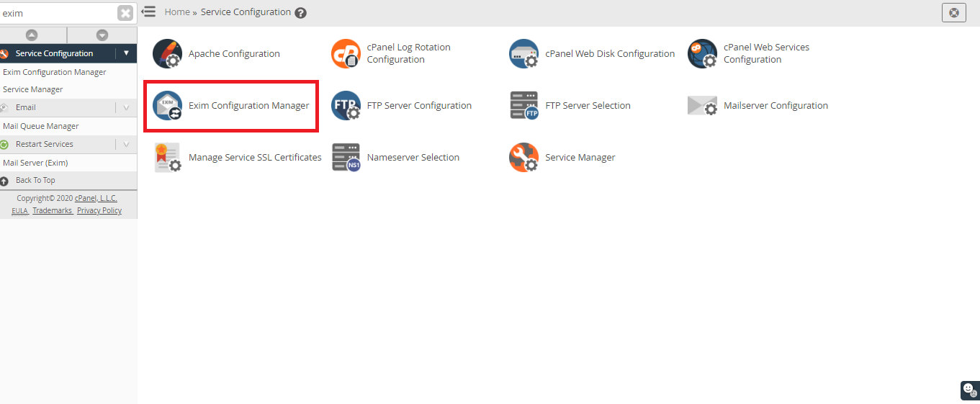
Task: Collapse all sidebar sections with up arrow
Action: click(x=32, y=35)
